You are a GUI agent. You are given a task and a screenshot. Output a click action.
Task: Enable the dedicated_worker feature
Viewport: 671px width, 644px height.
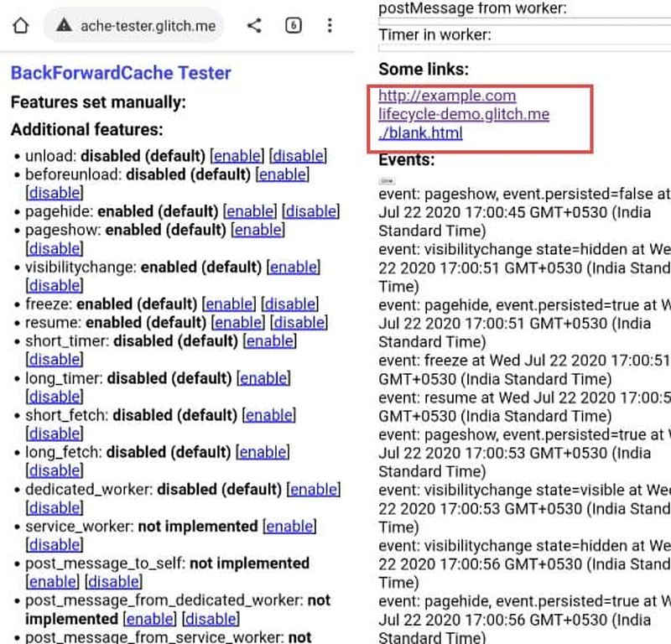coord(314,489)
